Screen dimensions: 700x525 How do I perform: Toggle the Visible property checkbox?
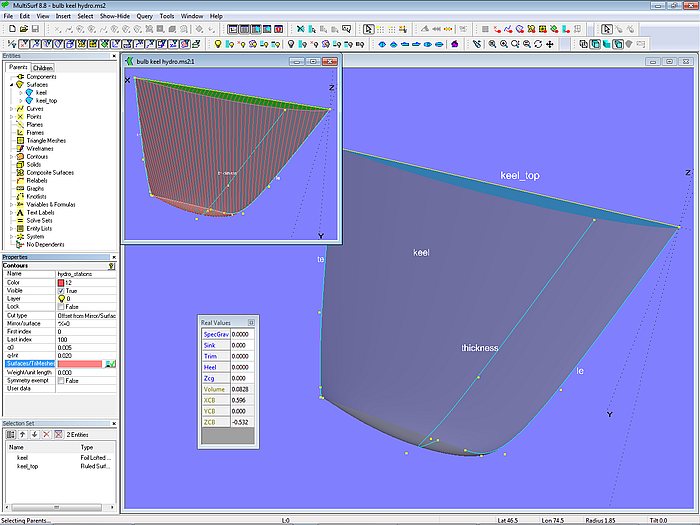point(61,290)
